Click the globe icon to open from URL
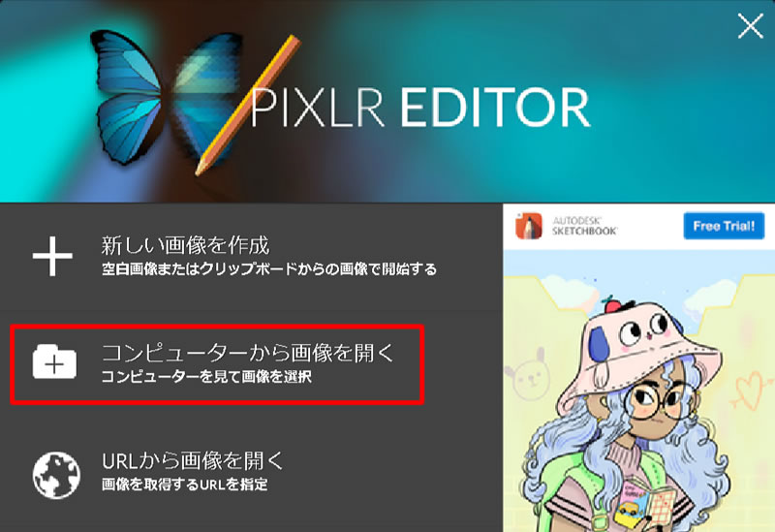 coord(56,475)
